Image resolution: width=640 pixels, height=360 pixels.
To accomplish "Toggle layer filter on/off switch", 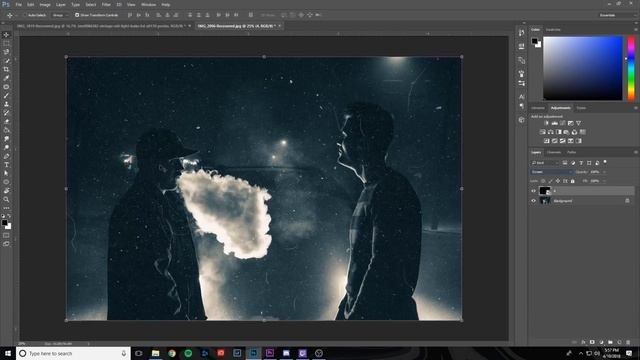I will coord(605,162).
